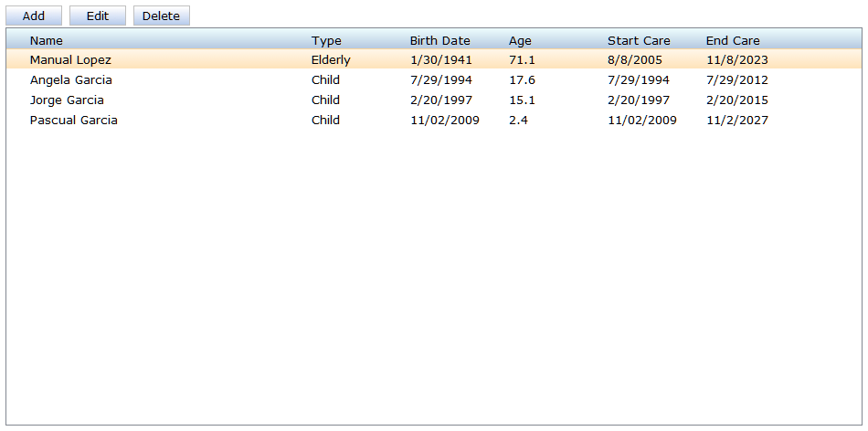Select the Angela Garcia row
This screenshot has width=868, height=431.
pos(71,80)
